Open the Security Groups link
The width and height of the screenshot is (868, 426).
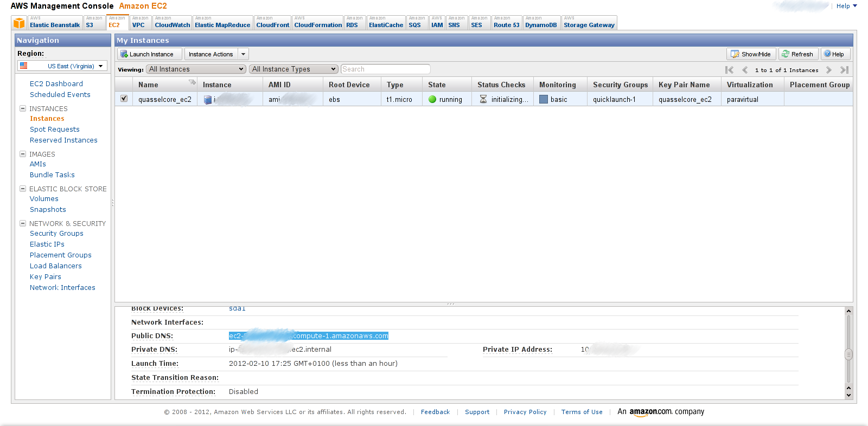point(56,234)
